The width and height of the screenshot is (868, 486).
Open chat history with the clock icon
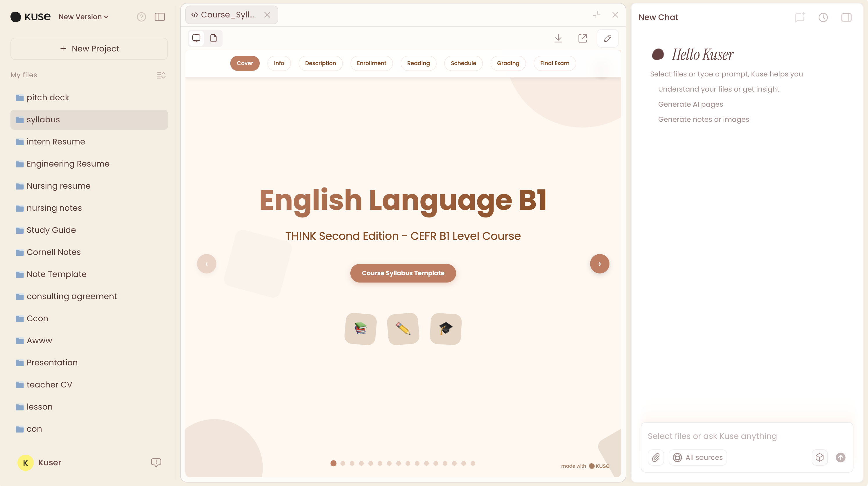click(823, 17)
